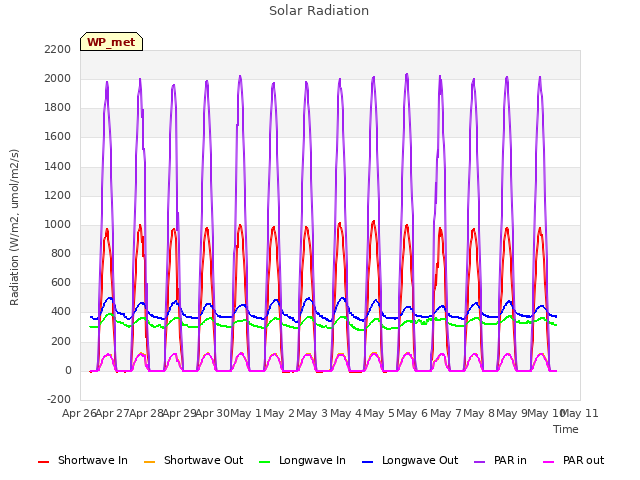This screenshot has height=480, width=640.
Task: Toggle PAR out legend entry
Action: click(x=573, y=460)
